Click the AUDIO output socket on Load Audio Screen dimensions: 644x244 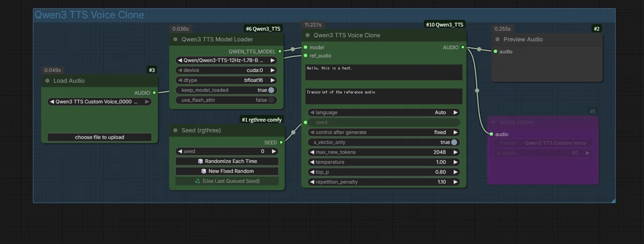[154, 92]
